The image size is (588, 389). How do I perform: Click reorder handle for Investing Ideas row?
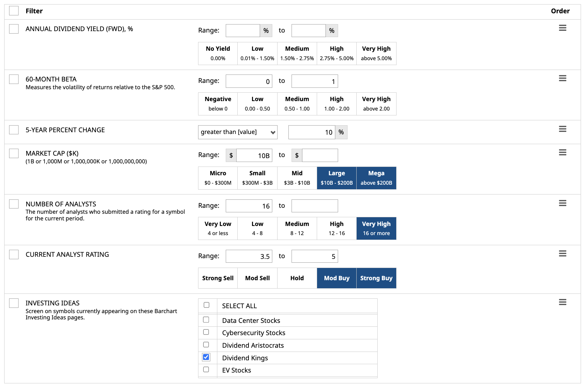click(562, 302)
